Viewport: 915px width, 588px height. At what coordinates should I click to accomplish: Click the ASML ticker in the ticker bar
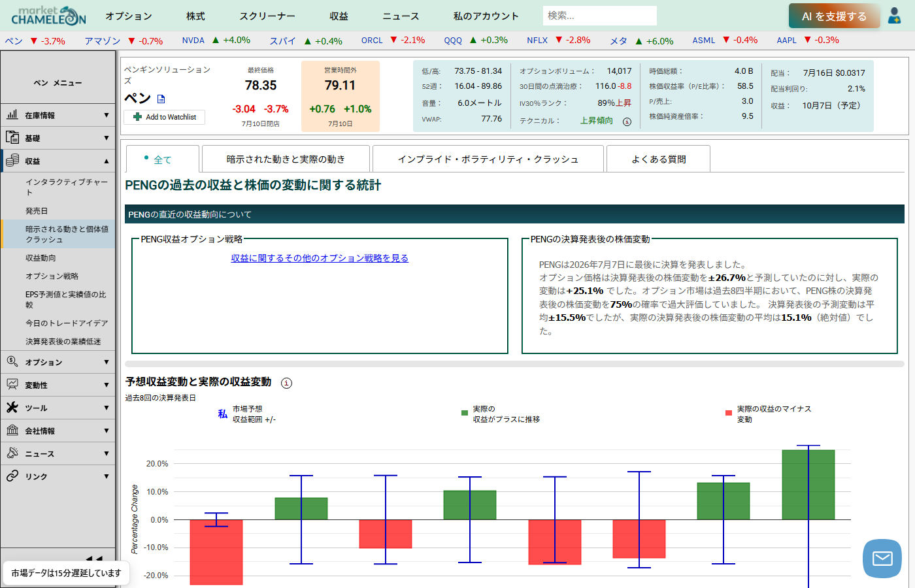(704, 41)
